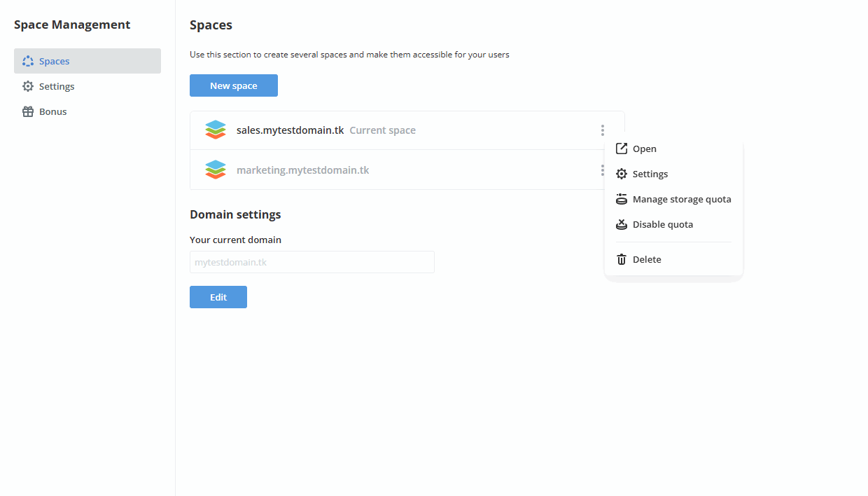The width and height of the screenshot is (868, 496).
Task: Click the Settings gear icon in the sidebar
Action: [27, 85]
